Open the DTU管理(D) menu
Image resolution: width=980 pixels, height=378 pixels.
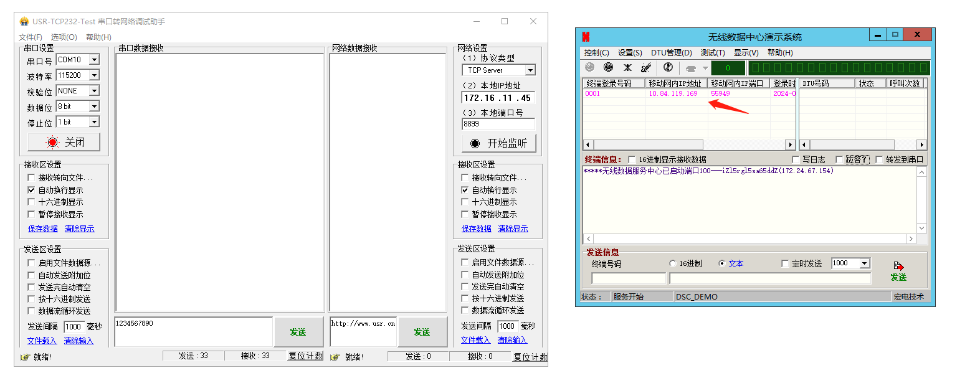(x=671, y=53)
